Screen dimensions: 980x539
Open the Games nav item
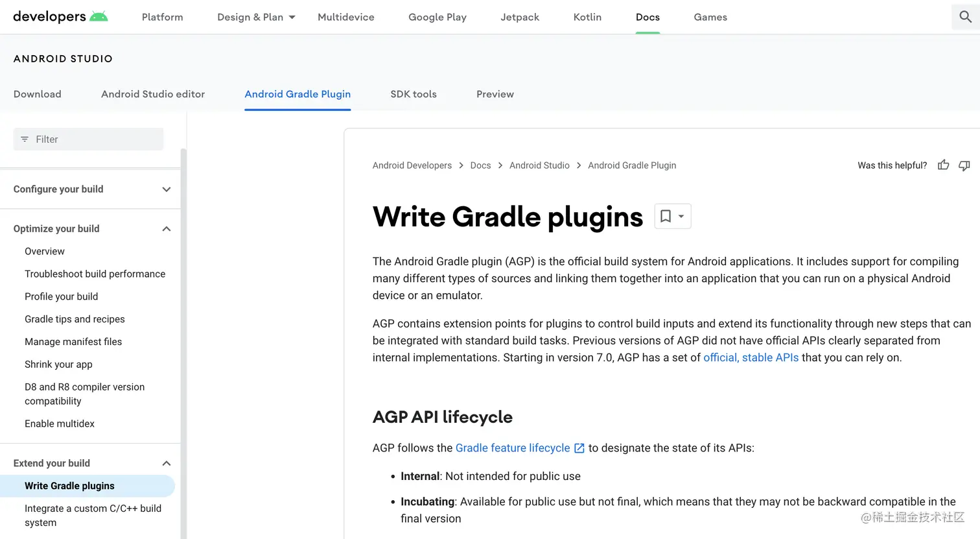tap(710, 17)
